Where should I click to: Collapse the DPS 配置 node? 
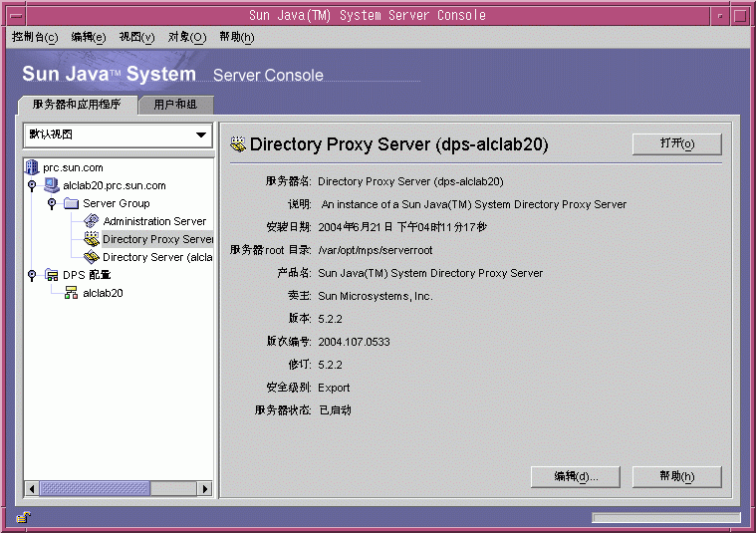pos(32,275)
